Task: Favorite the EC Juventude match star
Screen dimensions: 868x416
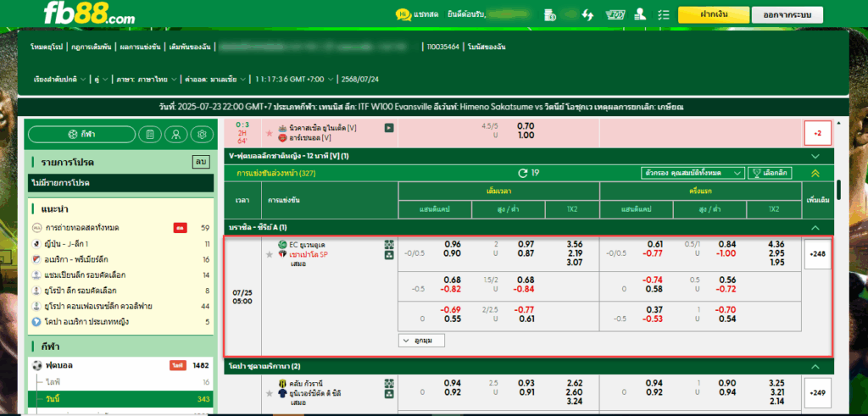Action: [270, 254]
